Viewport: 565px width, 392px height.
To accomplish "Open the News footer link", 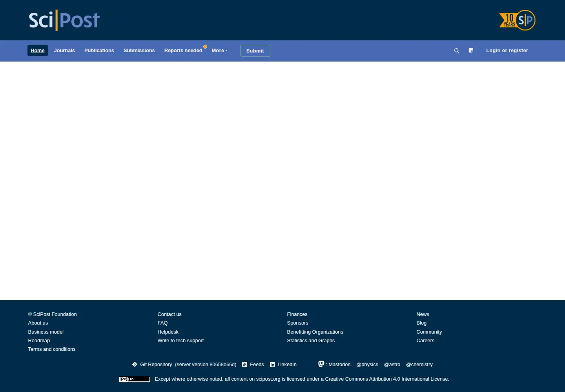I will tap(423, 314).
